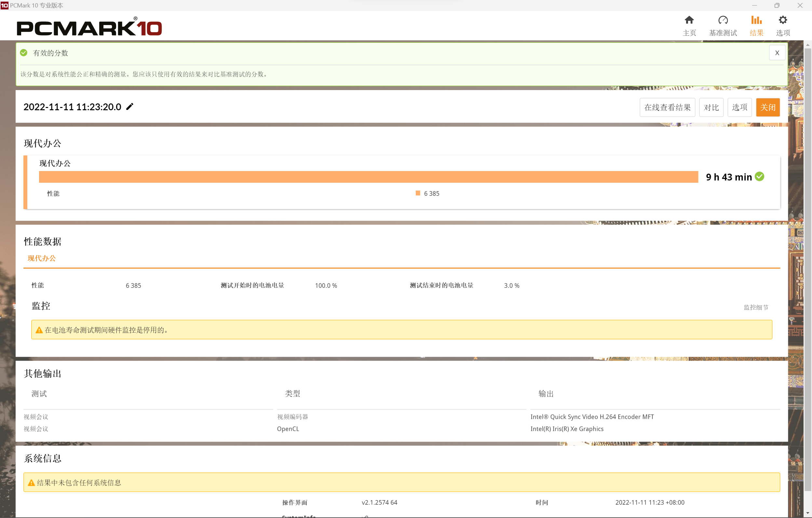This screenshot has height=518, width=812.
Task: Open the 基准测试 benchmark gauge icon
Action: pyautogui.click(x=723, y=20)
